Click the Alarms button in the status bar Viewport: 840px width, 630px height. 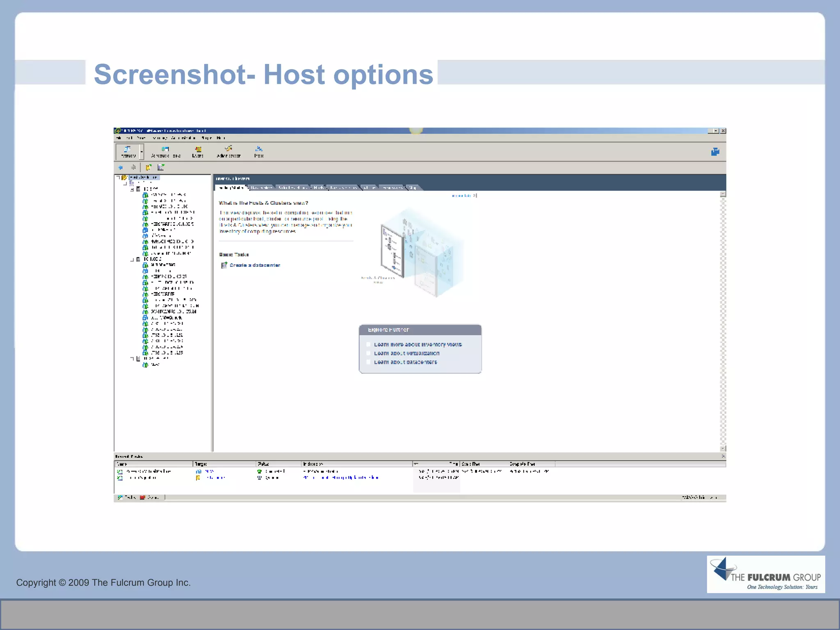149,498
